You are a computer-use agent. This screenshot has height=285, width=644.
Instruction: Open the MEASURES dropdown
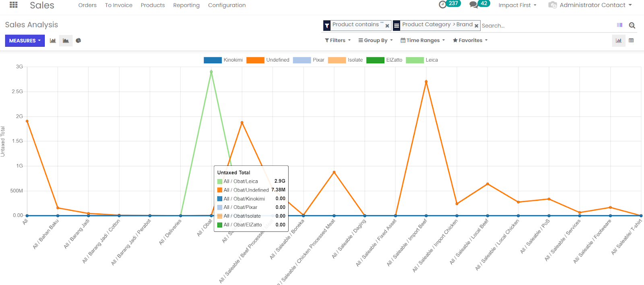[x=25, y=41]
